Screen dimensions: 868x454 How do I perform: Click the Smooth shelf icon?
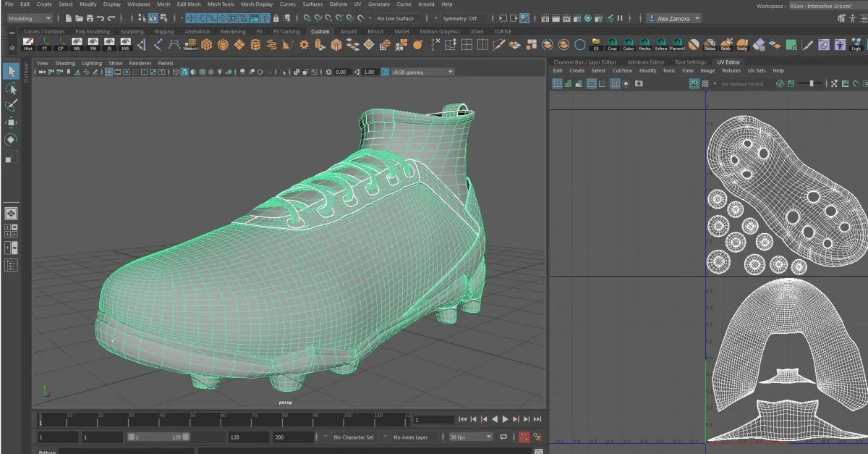(190, 45)
